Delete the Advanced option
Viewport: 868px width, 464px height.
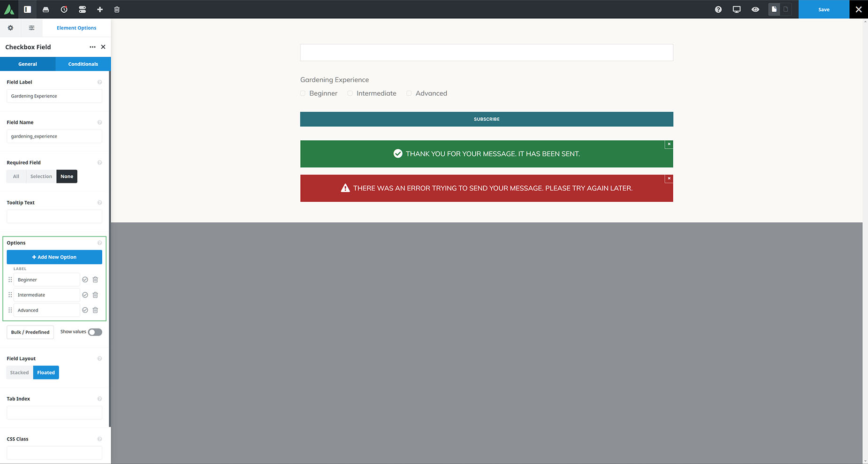(x=95, y=310)
